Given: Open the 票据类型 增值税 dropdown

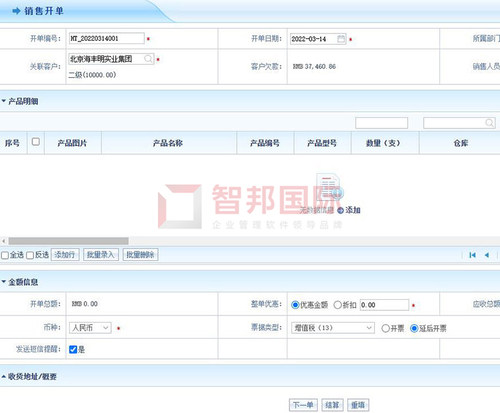Looking at the screenshot, I should (333, 328).
